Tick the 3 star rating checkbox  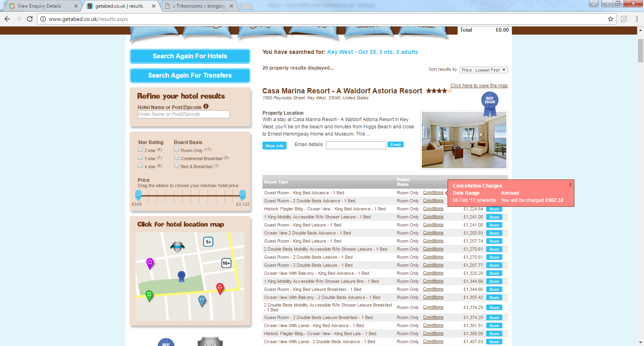[x=140, y=158]
